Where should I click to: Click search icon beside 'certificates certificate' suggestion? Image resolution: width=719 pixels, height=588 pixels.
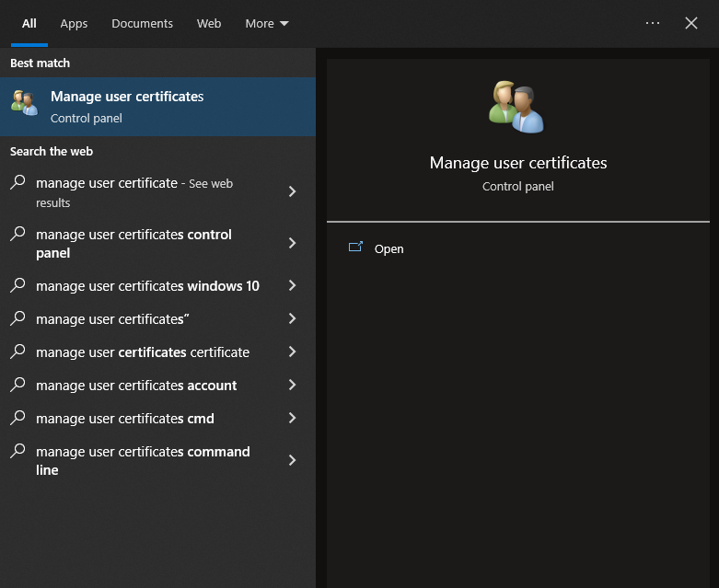click(x=17, y=352)
